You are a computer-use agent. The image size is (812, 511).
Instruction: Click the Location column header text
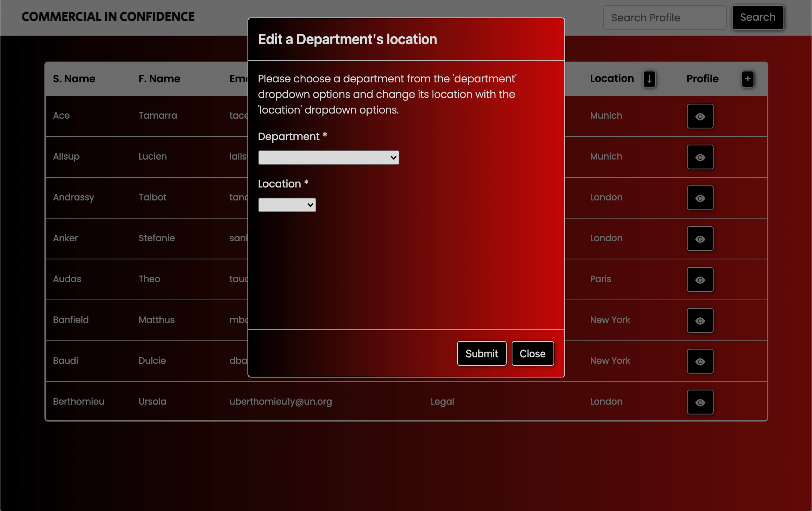coord(612,78)
